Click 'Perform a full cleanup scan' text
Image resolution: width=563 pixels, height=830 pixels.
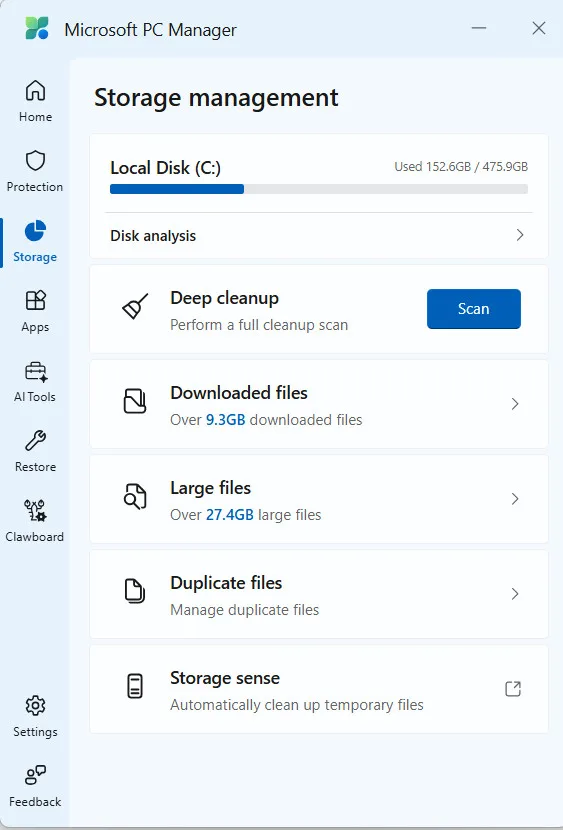click(x=259, y=325)
